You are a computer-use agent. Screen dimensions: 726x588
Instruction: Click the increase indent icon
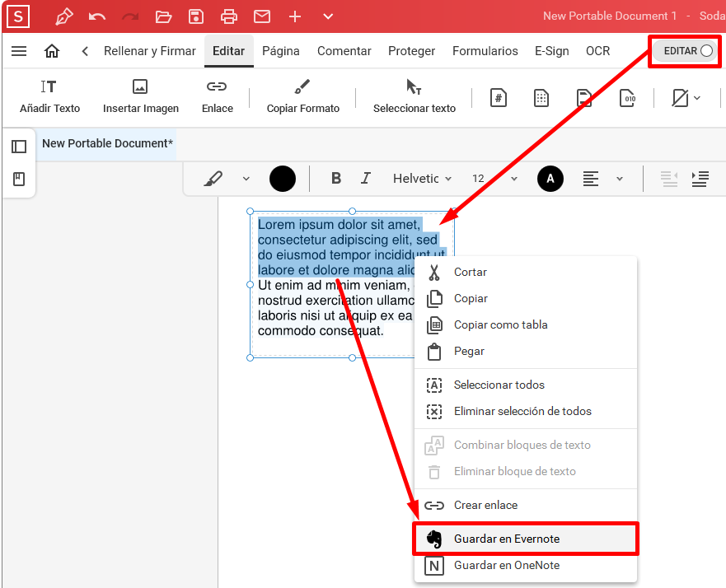(x=700, y=179)
